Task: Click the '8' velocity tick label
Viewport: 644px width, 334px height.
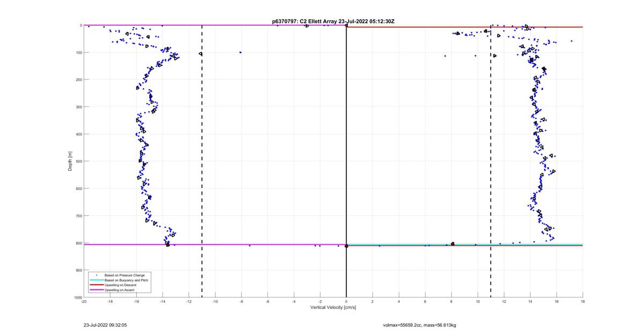Action: [452, 301]
